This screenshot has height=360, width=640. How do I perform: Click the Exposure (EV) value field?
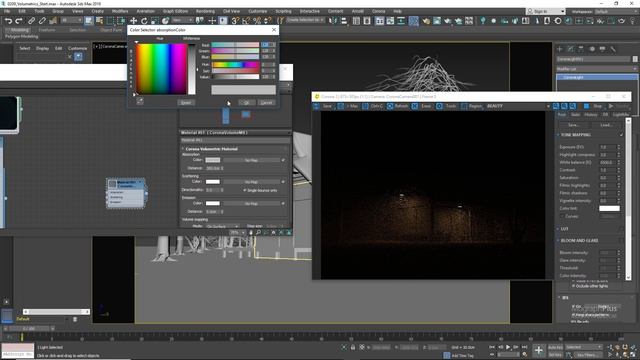tap(607, 147)
